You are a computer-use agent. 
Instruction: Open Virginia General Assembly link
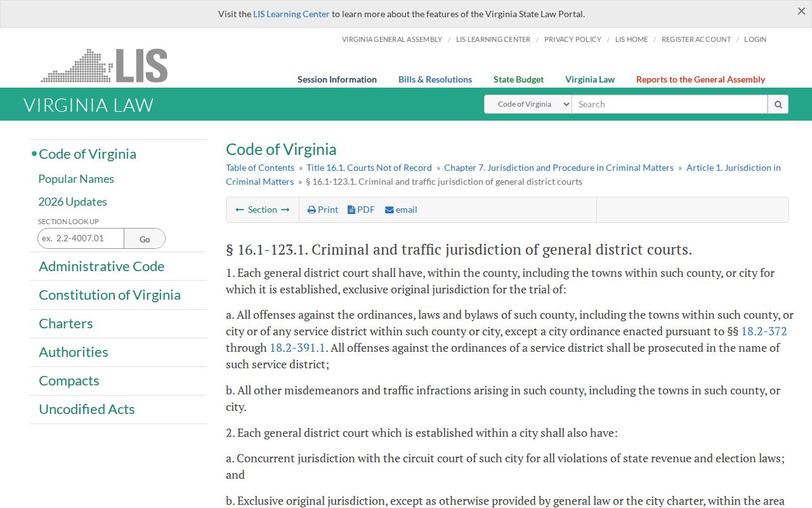point(392,39)
